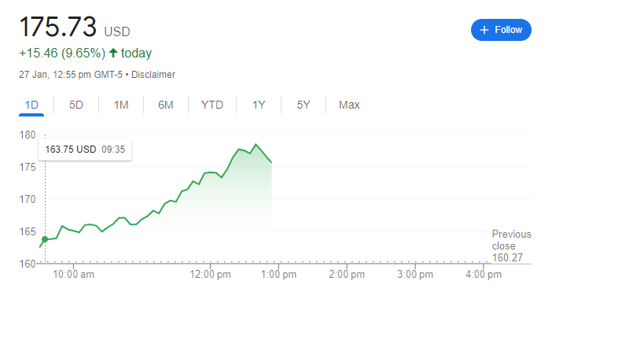Screen dimensions: 644x362
Task: Switch to the 5D tab
Action: click(76, 105)
